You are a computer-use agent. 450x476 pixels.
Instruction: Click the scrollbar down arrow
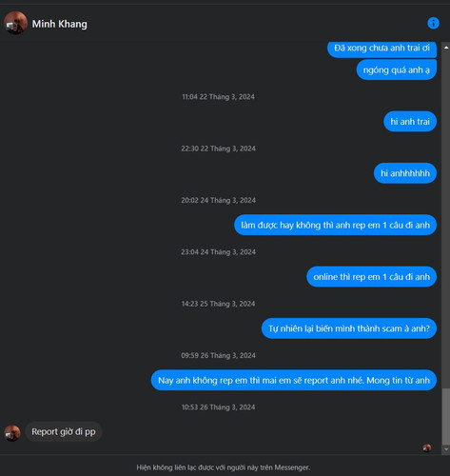(x=446, y=449)
